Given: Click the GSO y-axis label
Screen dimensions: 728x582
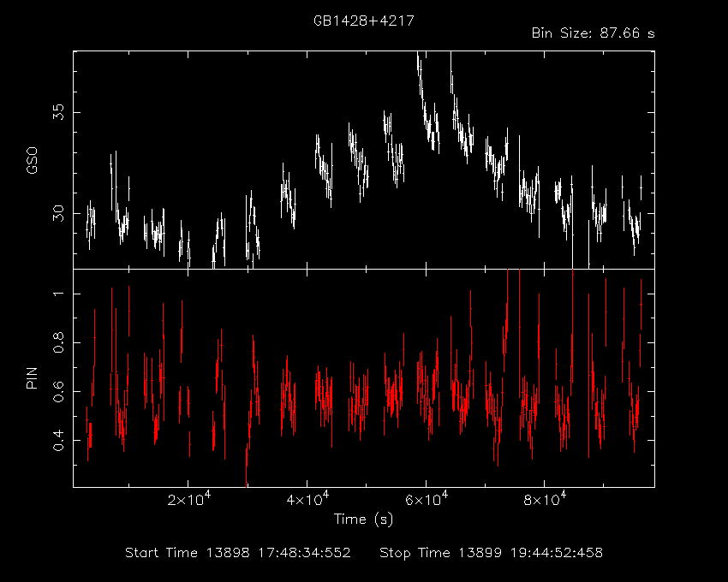Looking at the screenshot, I should [x=32, y=160].
